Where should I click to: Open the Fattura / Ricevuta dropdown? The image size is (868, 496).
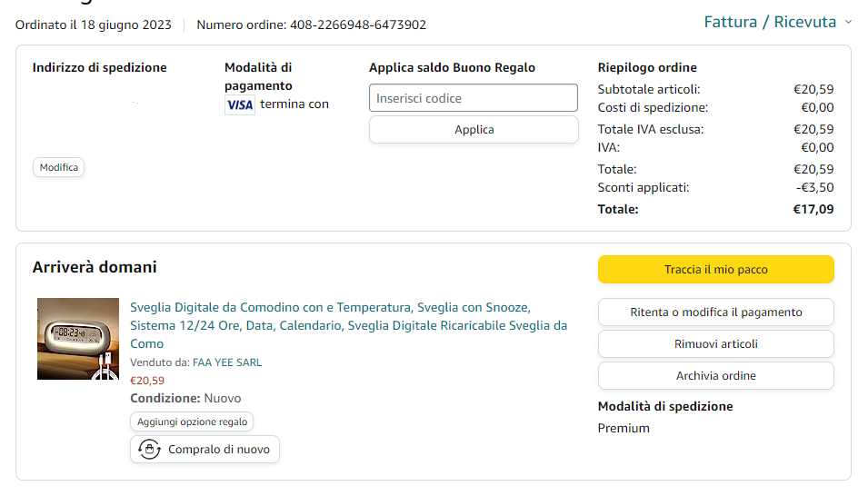coord(769,23)
